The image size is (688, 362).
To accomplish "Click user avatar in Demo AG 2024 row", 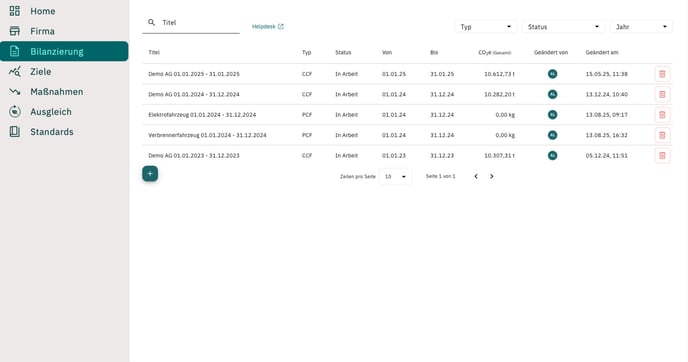I will point(552,94).
